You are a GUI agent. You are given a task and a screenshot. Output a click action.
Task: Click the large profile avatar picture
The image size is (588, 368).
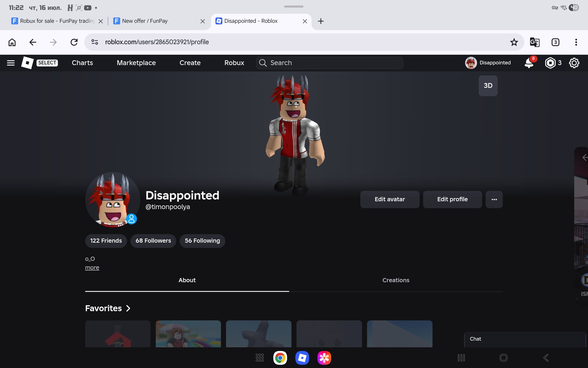(113, 200)
